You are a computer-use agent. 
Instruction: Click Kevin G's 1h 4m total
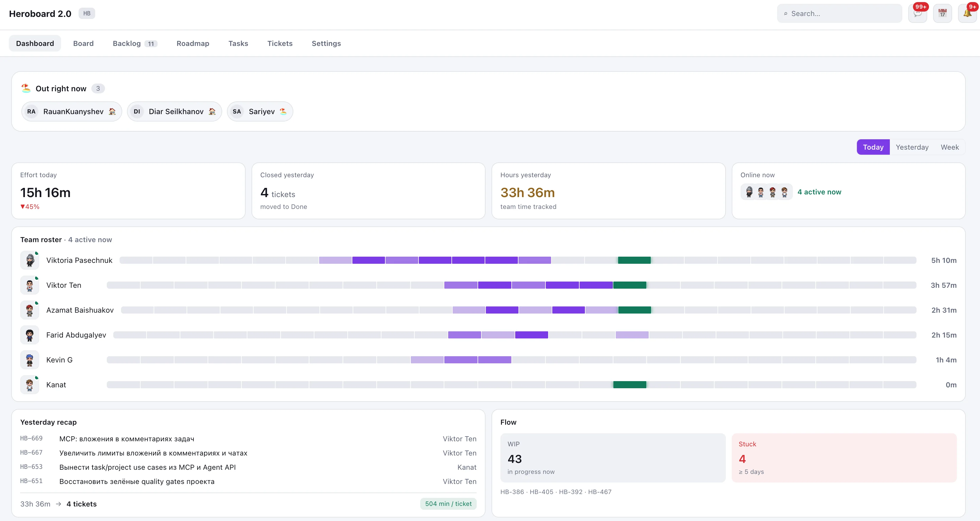[x=946, y=360]
